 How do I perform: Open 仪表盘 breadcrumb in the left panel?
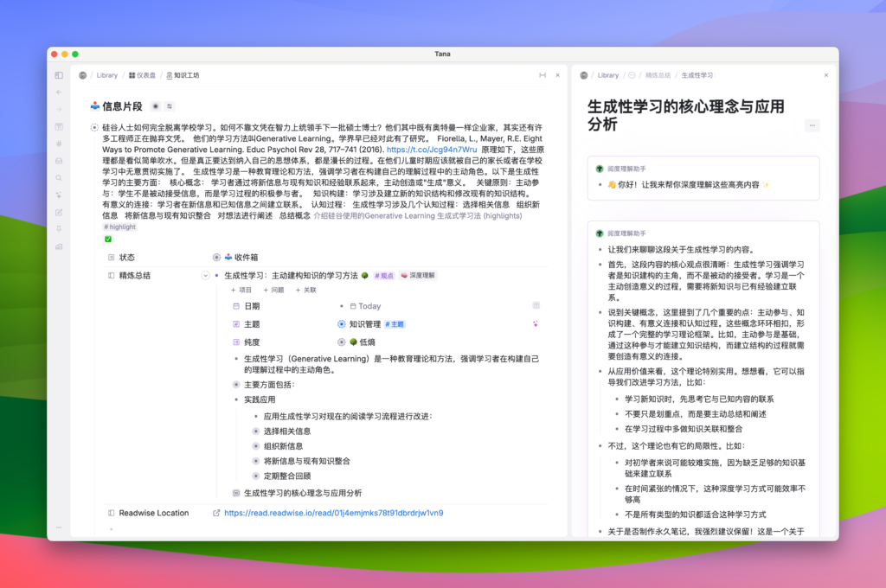[143, 75]
